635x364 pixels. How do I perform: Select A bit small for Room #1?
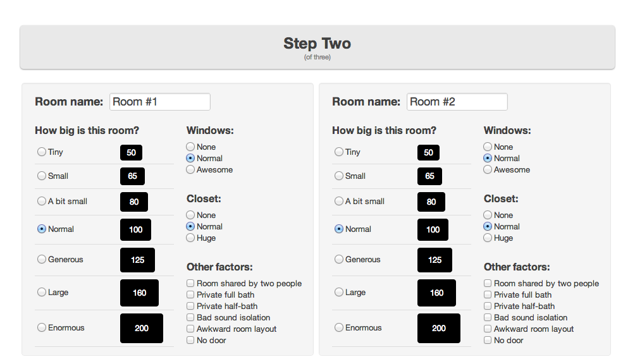pos(42,202)
